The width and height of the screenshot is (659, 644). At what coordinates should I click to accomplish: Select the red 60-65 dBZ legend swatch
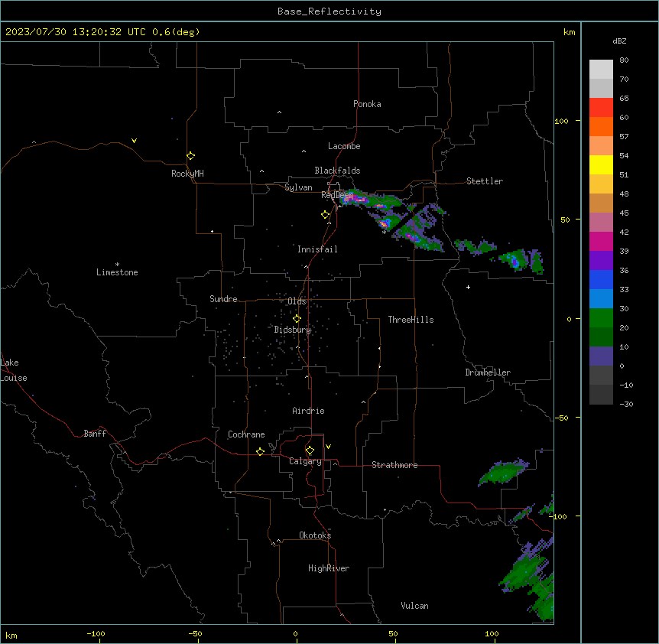coord(601,108)
